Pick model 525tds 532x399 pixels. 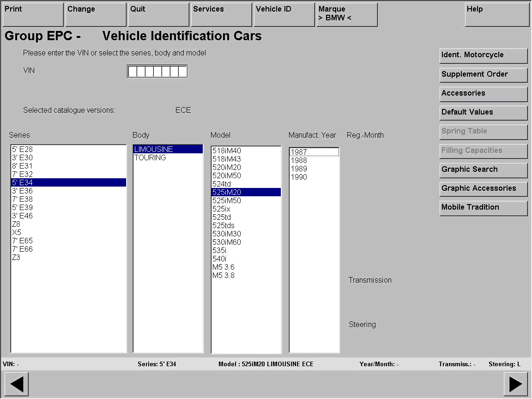tap(246, 225)
